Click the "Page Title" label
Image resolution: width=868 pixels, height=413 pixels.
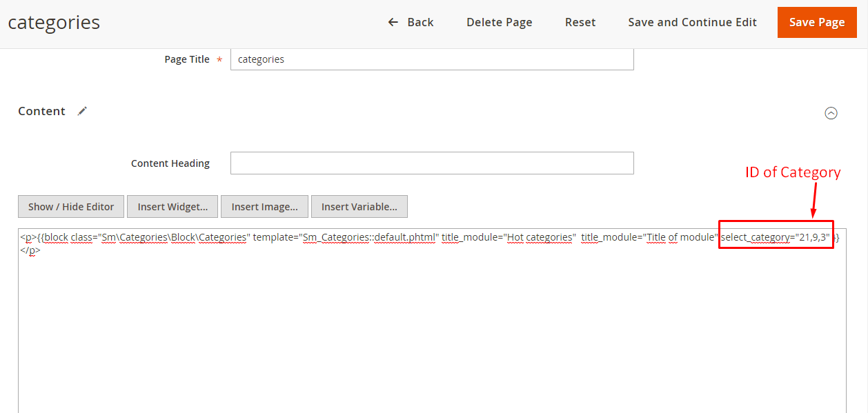click(187, 59)
